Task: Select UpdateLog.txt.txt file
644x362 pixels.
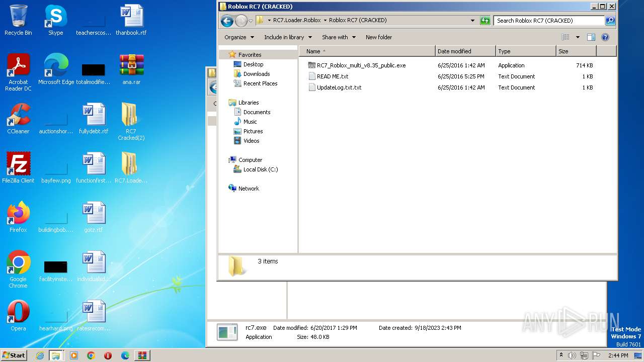Action: pyautogui.click(x=339, y=87)
